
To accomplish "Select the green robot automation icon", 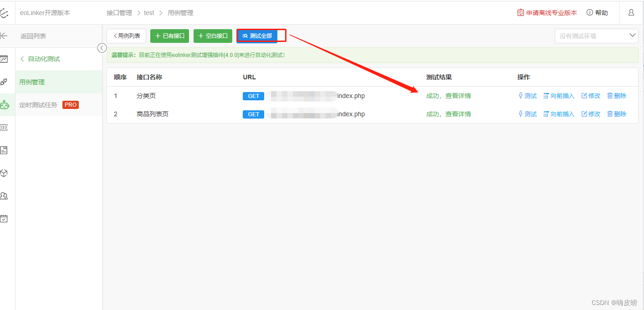I will tap(4, 105).
